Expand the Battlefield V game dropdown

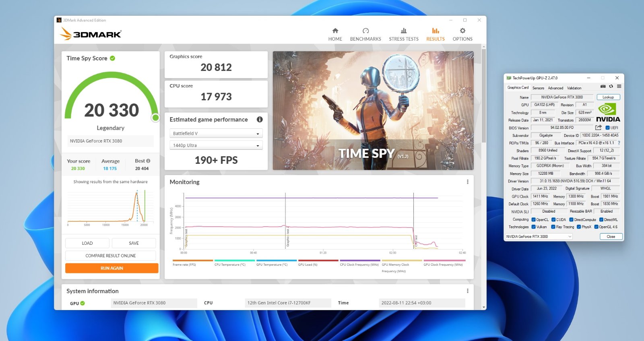pyautogui.click(x=216, y=133)
